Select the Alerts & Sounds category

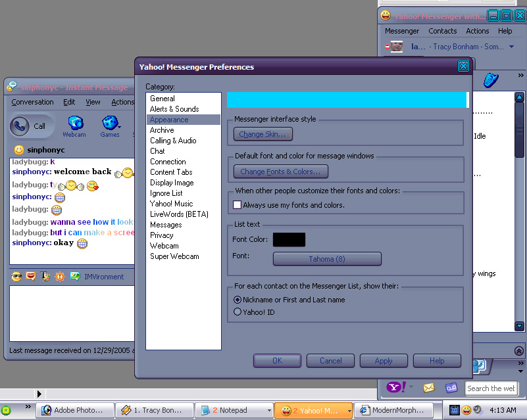coord(183,109)
